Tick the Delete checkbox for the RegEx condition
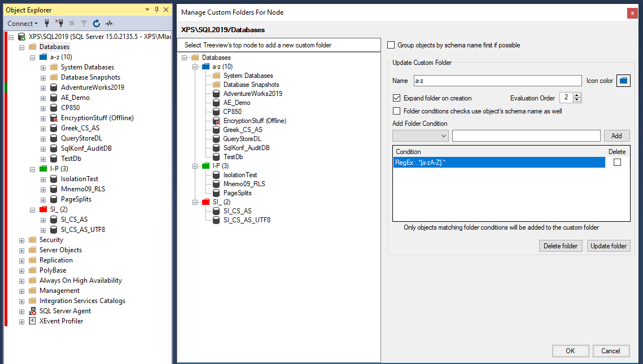The width and height of the screenshot is (643, 364). [617, 163]
